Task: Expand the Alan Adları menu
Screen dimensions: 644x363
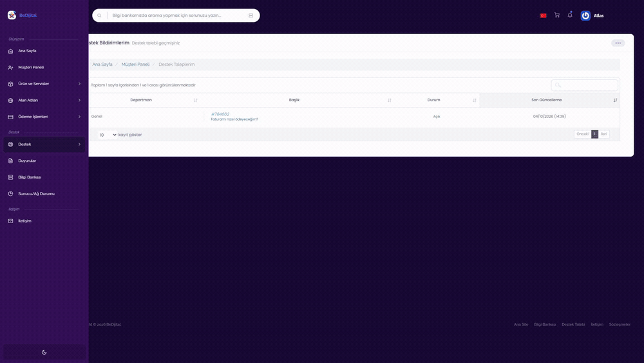Action: pos(44,101)
